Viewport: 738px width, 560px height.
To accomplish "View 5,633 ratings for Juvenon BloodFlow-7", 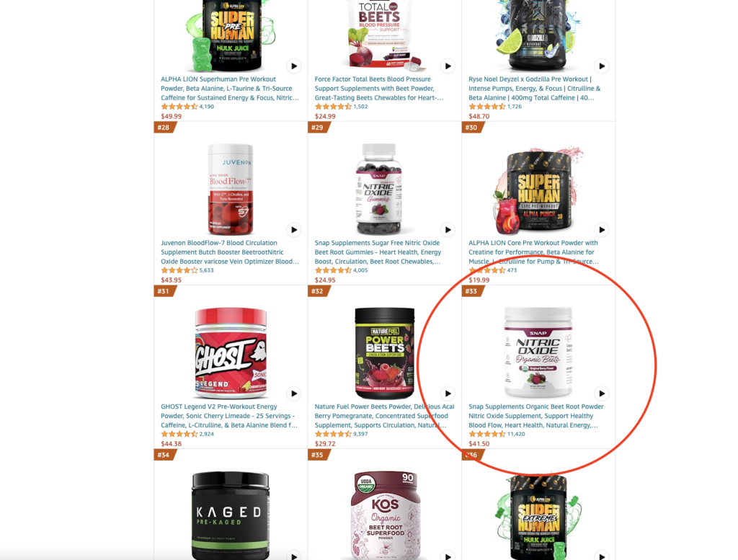I will click(x=206, y=270).
